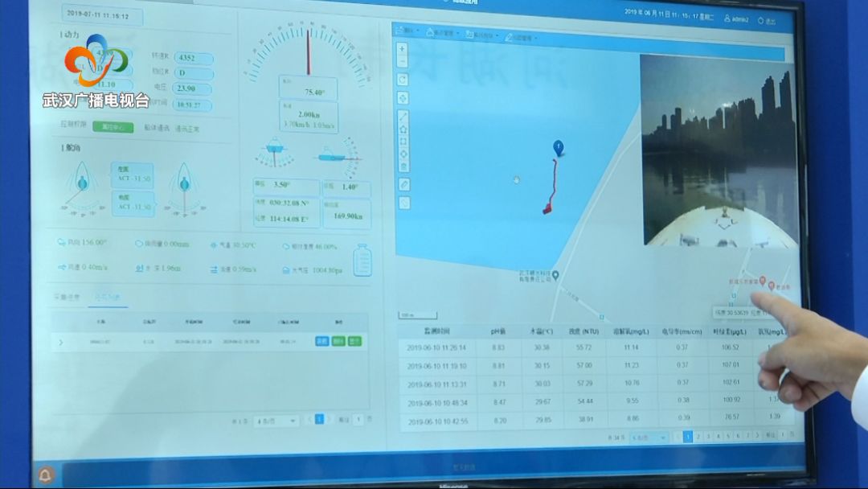Viewport: 868px width, 489px height.
Task: Select the polygon drawing tool on the map
Action: tap(403, 129)
